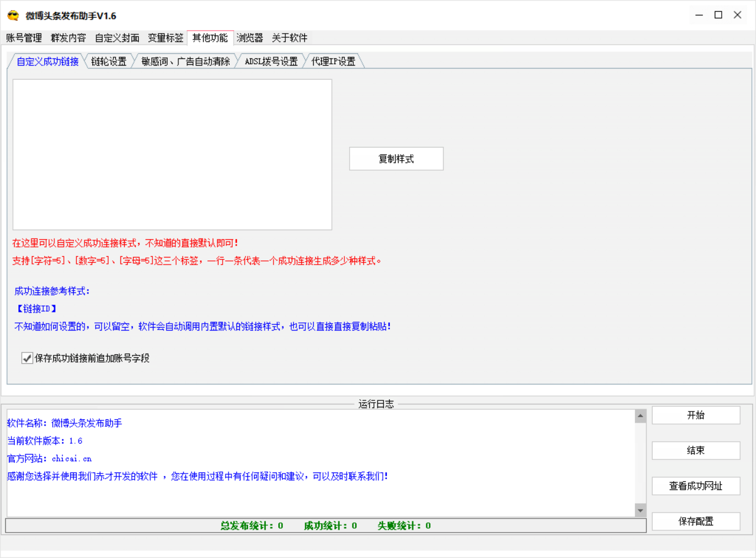
Task: Select the 其他功能 tab
Action: point(210,37)
